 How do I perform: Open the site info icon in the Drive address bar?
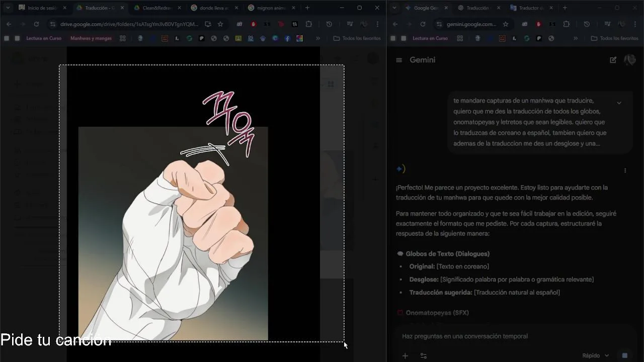click(x=52, y=24)
